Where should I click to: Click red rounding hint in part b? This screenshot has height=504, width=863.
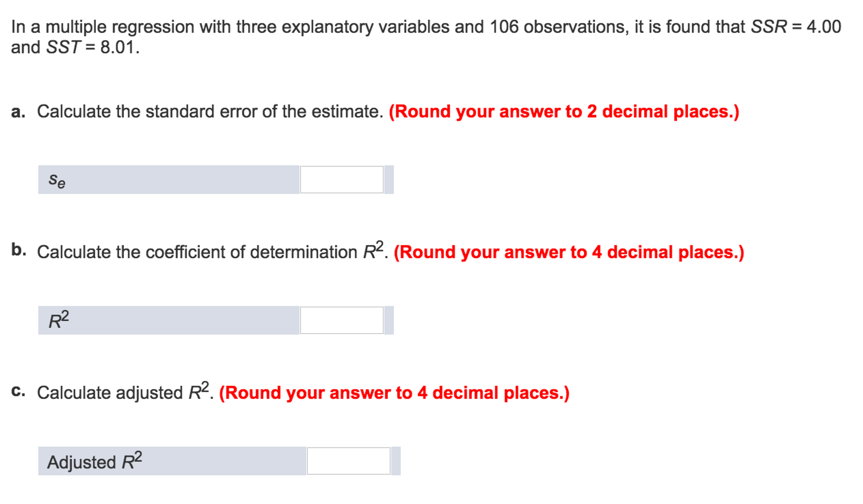pyautogui.click(x=569, y=252)
